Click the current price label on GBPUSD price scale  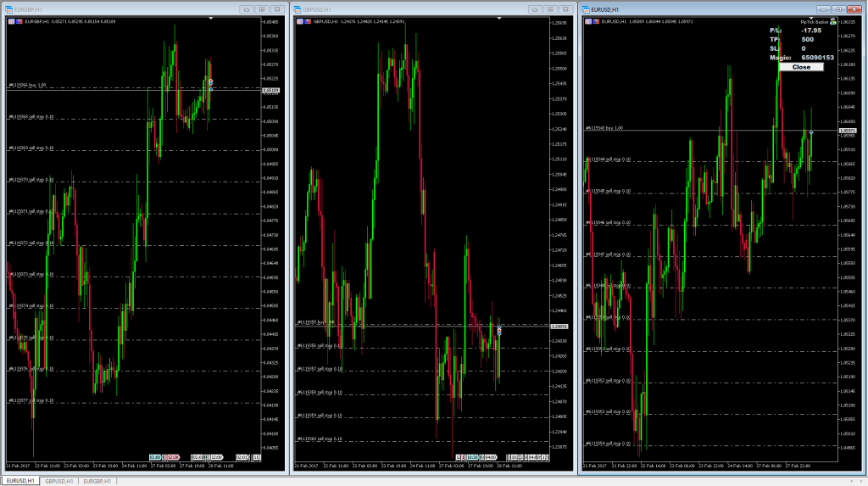click(x=559, y=327)
